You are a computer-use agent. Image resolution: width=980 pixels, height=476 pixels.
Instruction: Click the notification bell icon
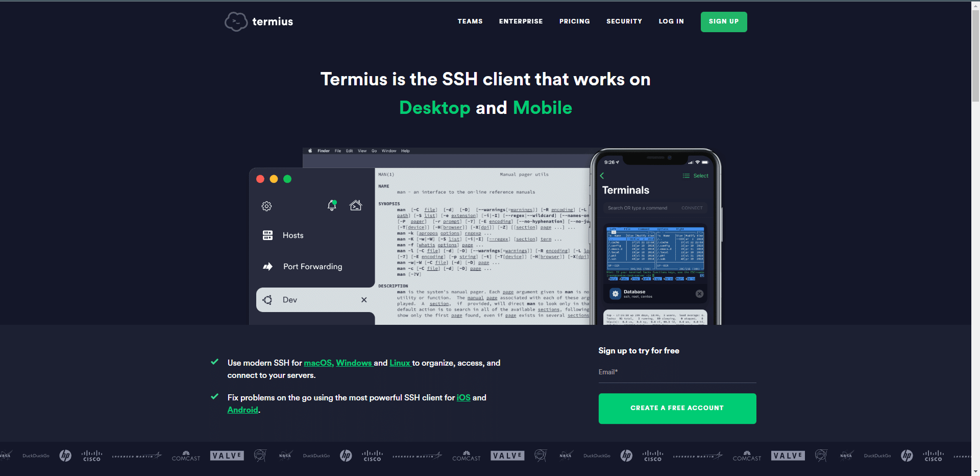tap(332, 205)
